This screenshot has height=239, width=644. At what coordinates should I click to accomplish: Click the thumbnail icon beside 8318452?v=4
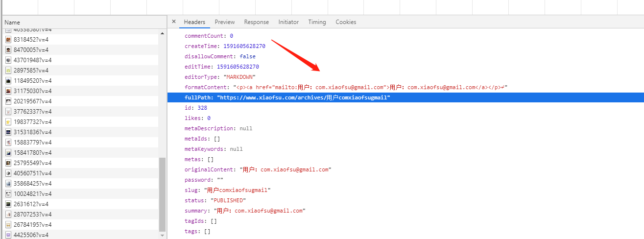(x=8, y=39)
